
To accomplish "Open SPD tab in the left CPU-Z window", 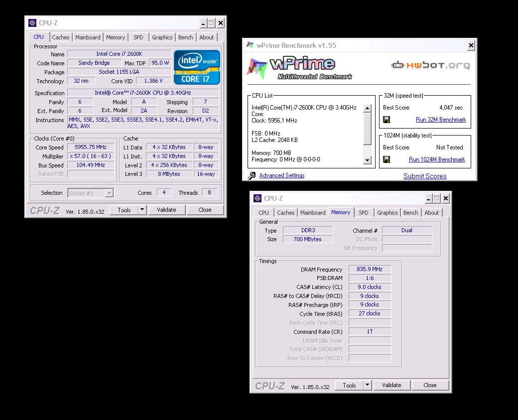I will coord(138,37).
